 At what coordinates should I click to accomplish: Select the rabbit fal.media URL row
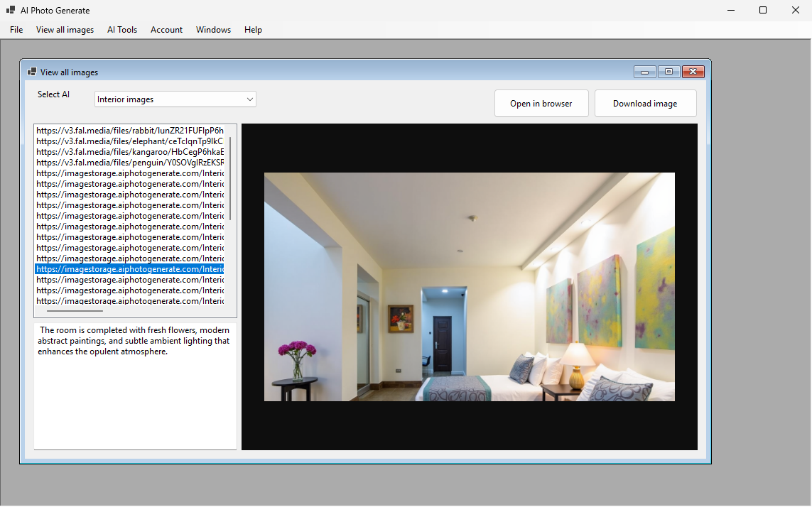pyautogui.click(x=129, y=131)
